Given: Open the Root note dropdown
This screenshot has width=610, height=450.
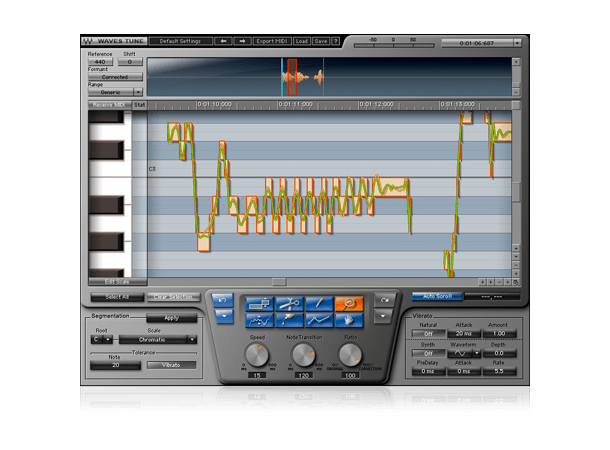Looking at the screenshot, I should tap(109, 340).
